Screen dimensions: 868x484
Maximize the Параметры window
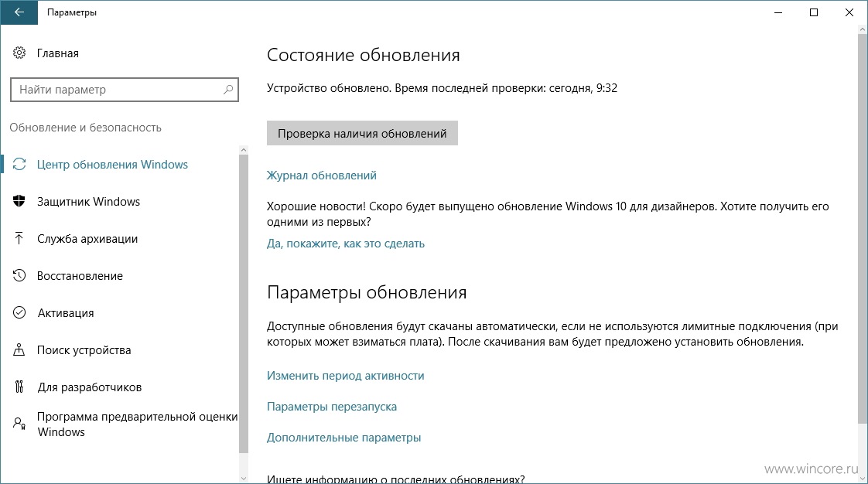point(814,12)
